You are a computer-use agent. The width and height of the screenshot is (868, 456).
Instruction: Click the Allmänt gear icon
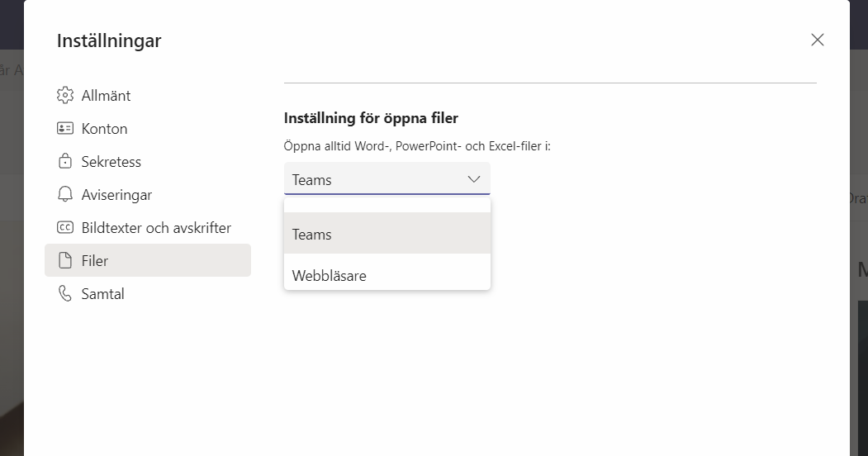(x=64, y=95)
